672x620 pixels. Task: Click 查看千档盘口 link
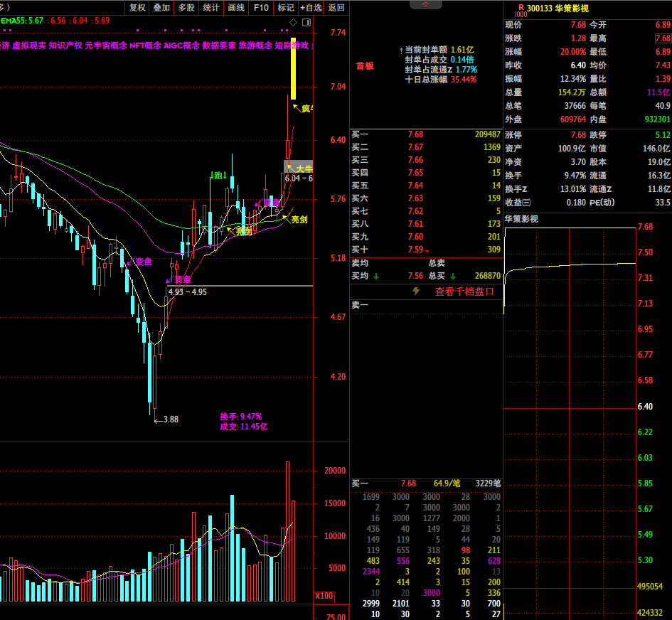pyautogui.click(x=464, y=292)
